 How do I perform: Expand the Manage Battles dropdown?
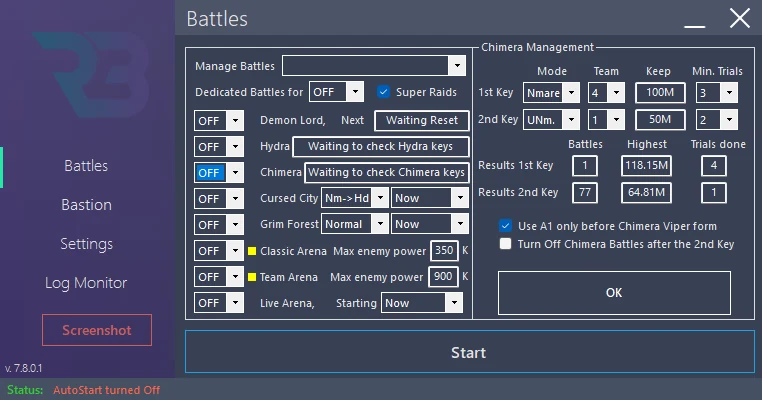[x=374, y=66]
